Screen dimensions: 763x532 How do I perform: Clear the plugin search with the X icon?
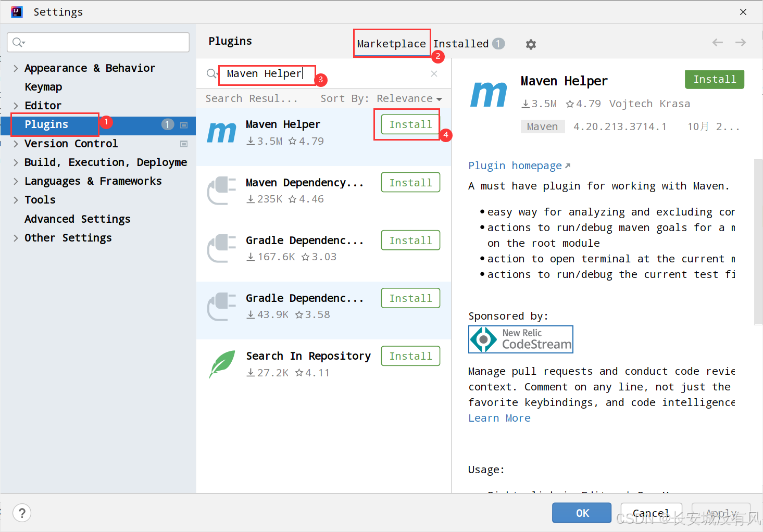[x=434, y=74]
